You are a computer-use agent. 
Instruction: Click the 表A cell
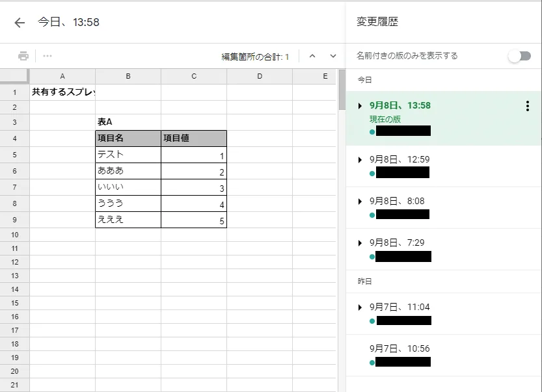(x=128, y=122)
